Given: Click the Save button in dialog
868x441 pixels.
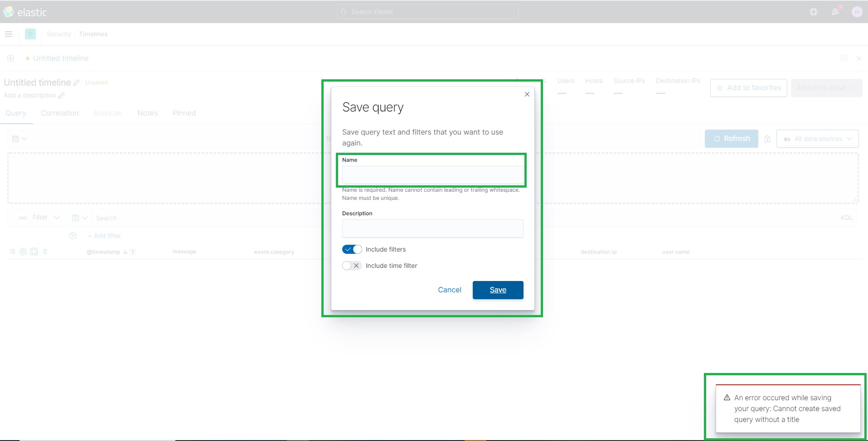Looking at the screenshot, I should click(498, 290).
